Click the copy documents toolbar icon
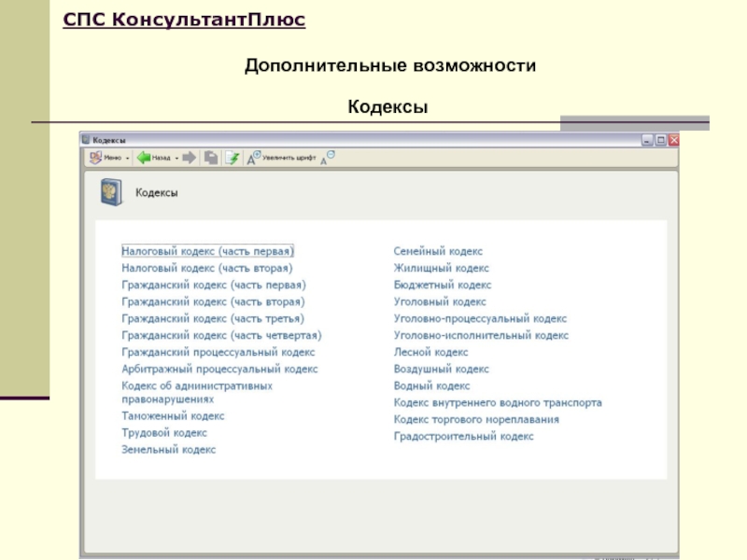 [x=211, y=158]
